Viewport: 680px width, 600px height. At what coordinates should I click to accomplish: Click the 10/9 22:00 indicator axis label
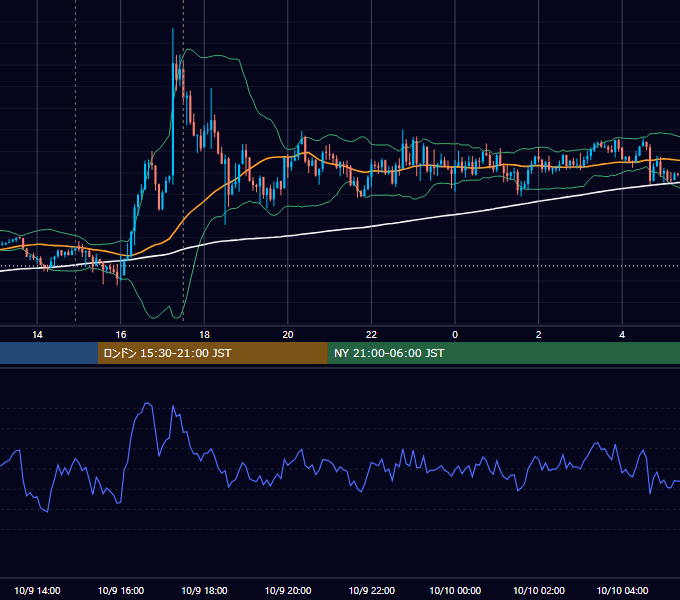(372, 590)
